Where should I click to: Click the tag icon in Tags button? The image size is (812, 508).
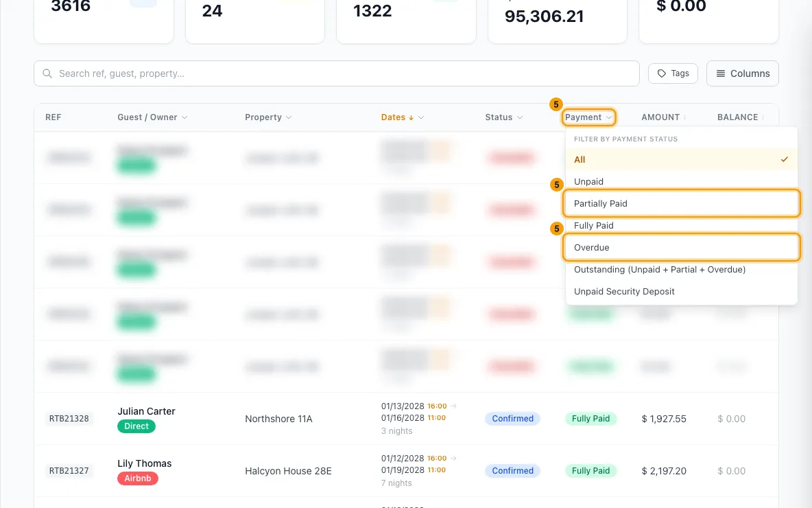point(661,73)
